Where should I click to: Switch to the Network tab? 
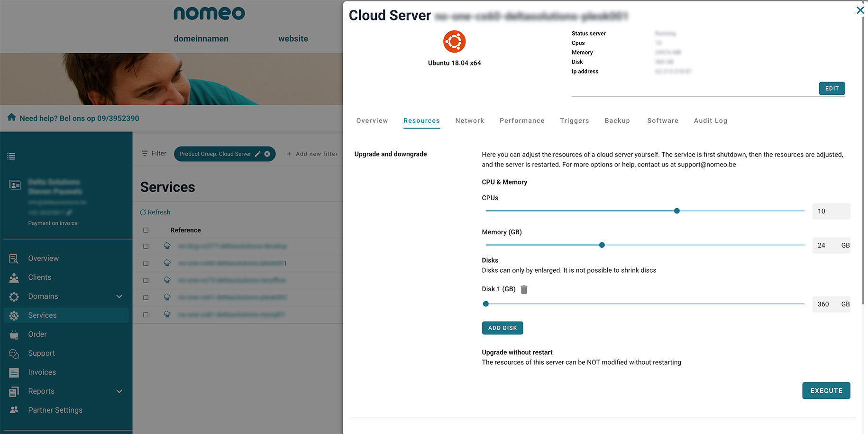[470, 120]
